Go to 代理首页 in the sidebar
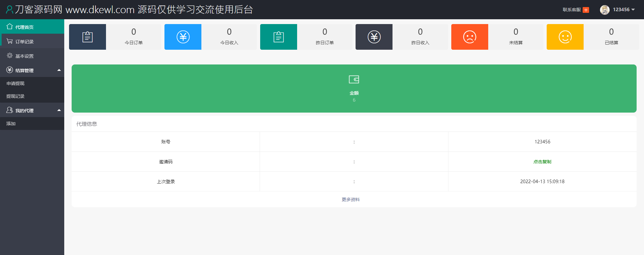The height and width of the screenshot is (255, 644). pos(32,27)
